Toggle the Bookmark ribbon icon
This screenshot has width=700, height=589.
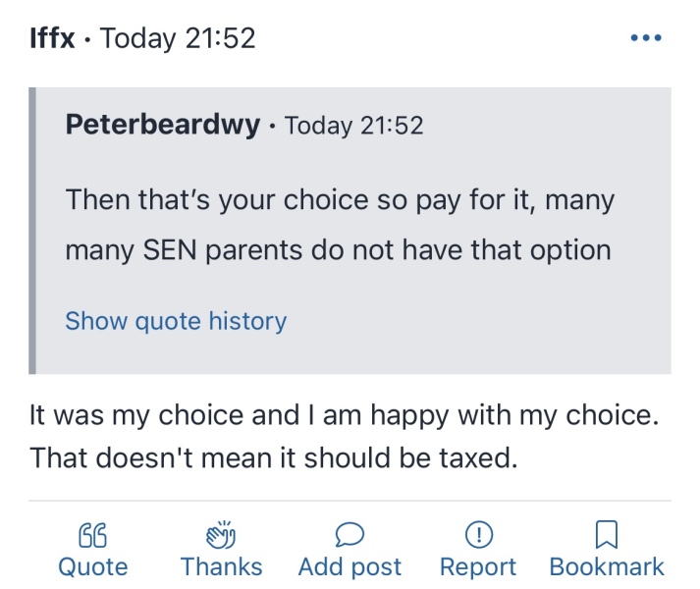(x=607, y=535)
